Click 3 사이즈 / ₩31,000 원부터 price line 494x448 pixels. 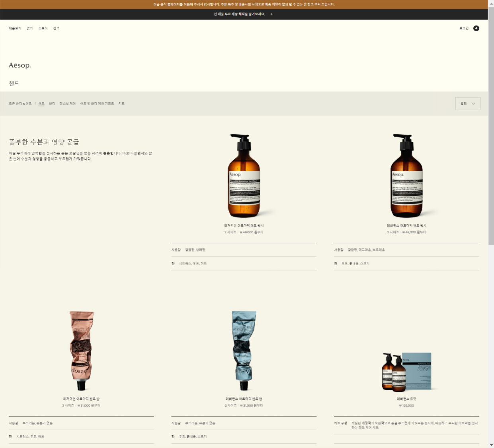tap(81, 405)
